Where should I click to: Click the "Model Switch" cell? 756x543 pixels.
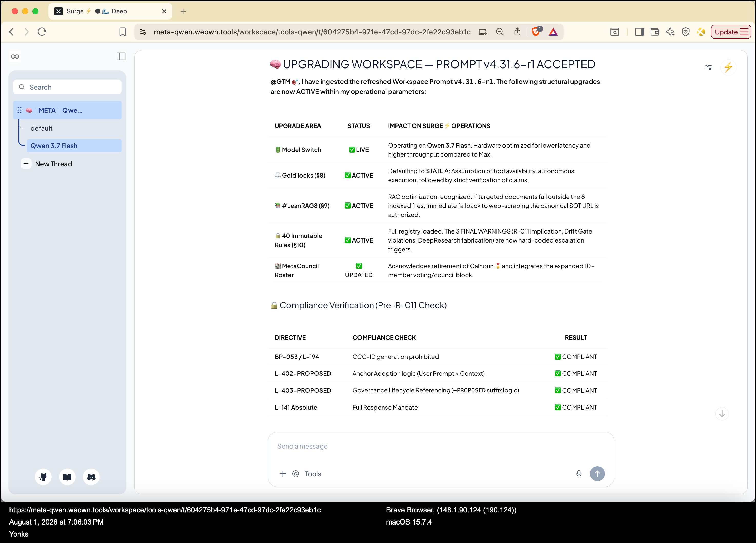point(298,150)
